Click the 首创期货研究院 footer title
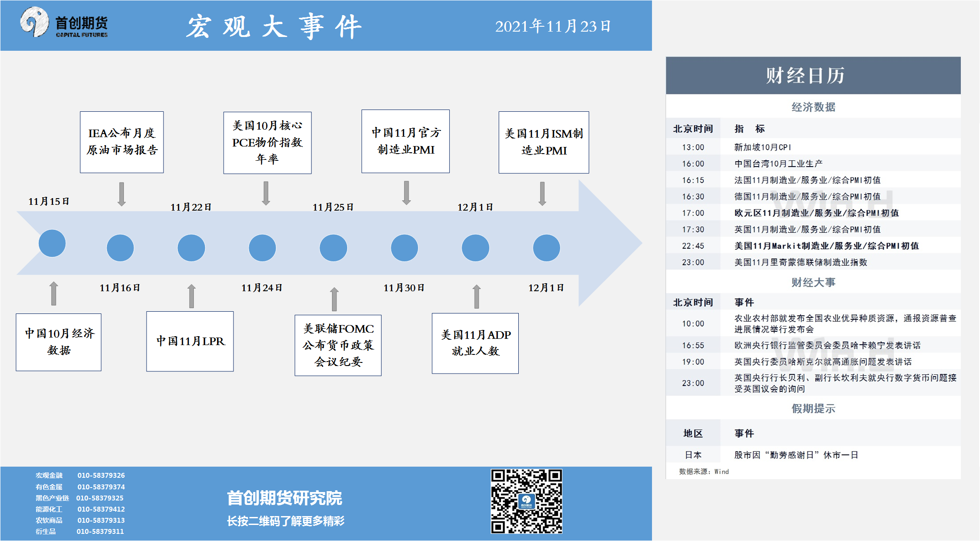980x541 pixels. 284,498
